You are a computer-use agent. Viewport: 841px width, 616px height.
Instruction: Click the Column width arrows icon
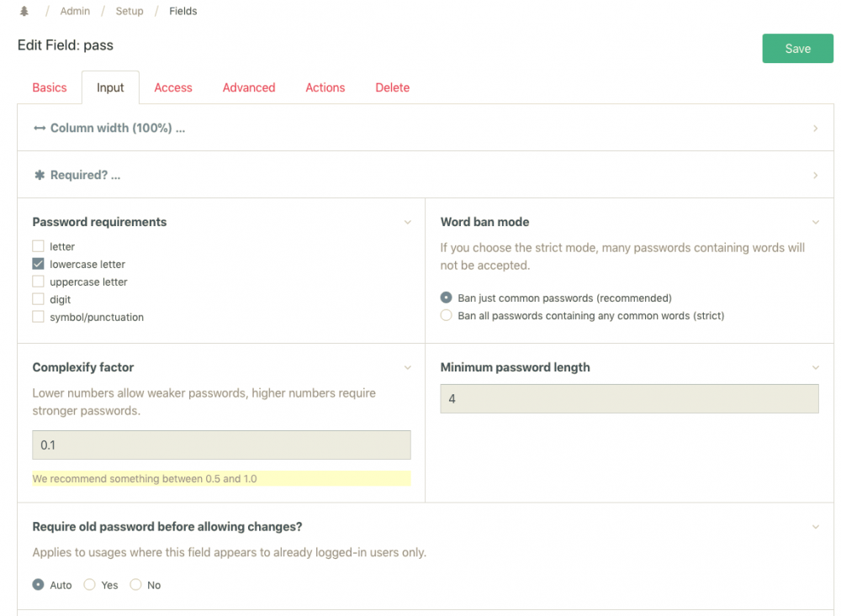click(40, 129)
